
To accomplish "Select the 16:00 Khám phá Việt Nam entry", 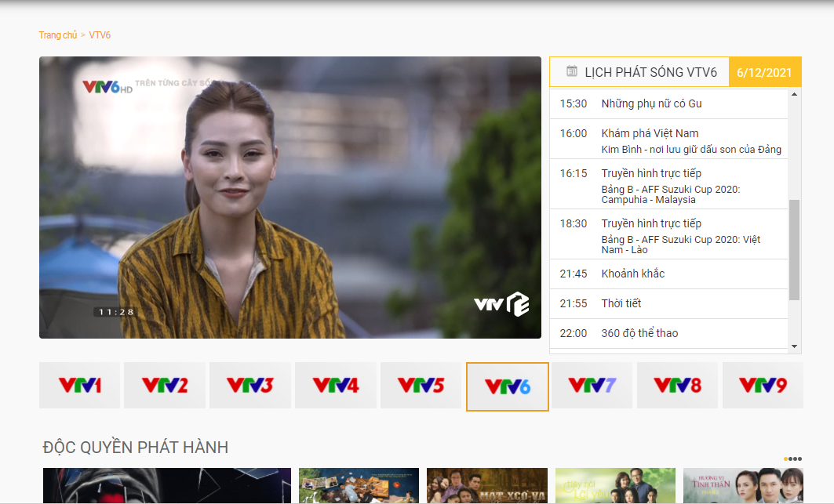I will [668, 139].
